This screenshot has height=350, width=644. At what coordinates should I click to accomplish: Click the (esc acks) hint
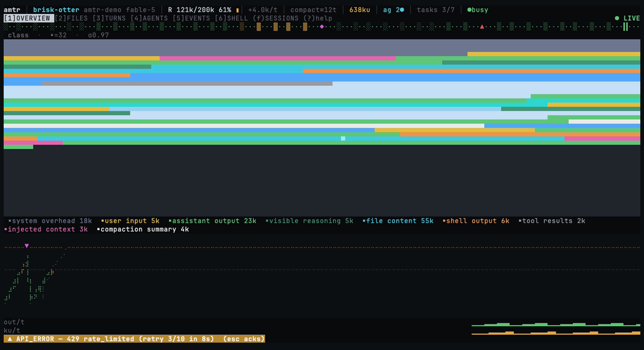pyautogui.click(x=244, y=339)
